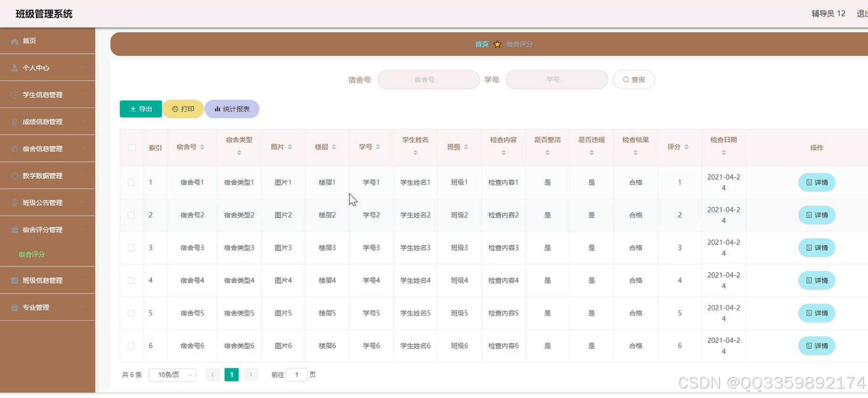Sort table by 宿舍类型 column arrows
The height and width of the screenshot is (398, 868).
coord(239,153)
